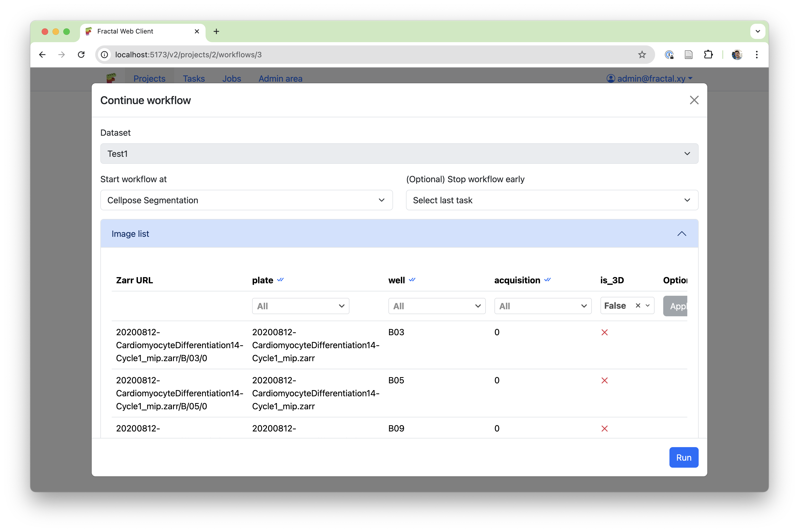Click the document extension icon

pos(689,55)
